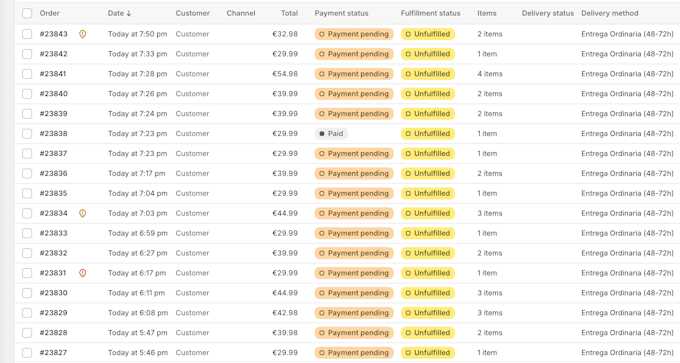Screen dimensions: 680x363
Task: Click date Today at 6:59 pm
Action: pos(137,233)
